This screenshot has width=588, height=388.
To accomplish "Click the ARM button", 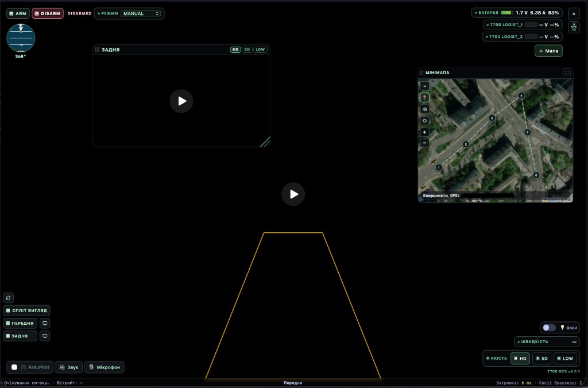I will coord(18,14).
